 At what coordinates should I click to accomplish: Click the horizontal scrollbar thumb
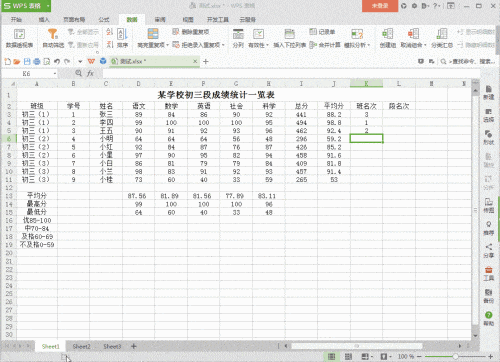click(x=357, y=346)
